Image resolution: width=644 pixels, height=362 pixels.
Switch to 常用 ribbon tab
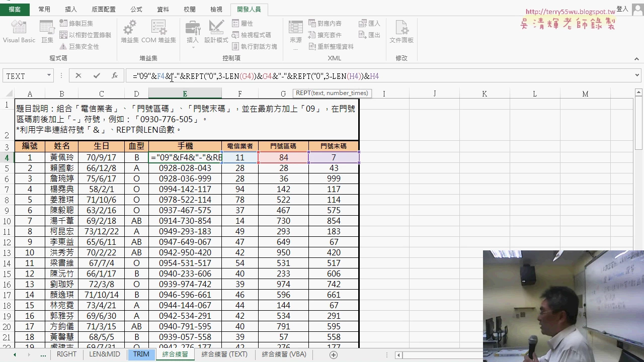coord(44,9)
